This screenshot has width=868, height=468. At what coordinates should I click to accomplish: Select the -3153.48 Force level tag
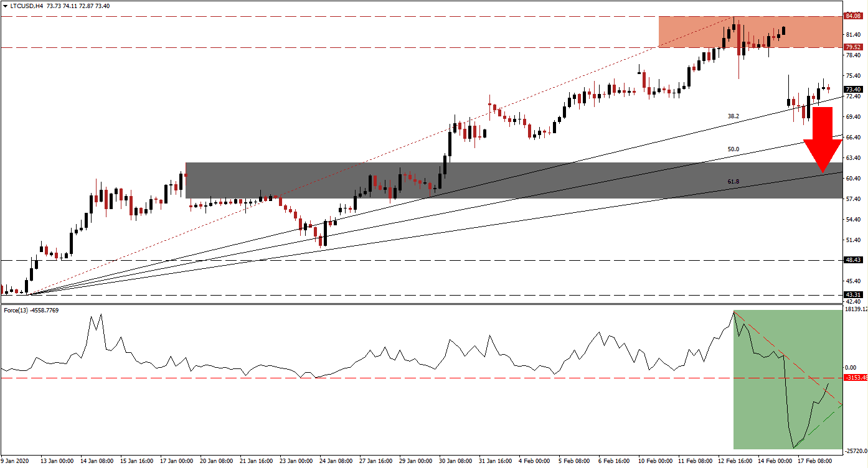click(854, 378)
